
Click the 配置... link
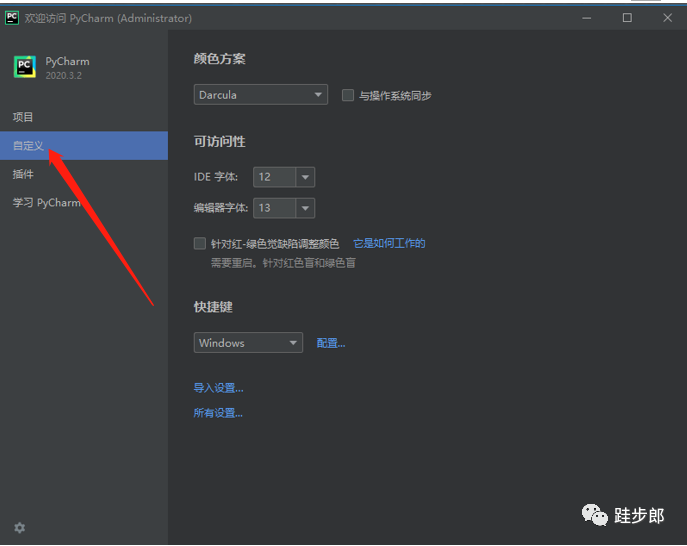coord(331,343)
